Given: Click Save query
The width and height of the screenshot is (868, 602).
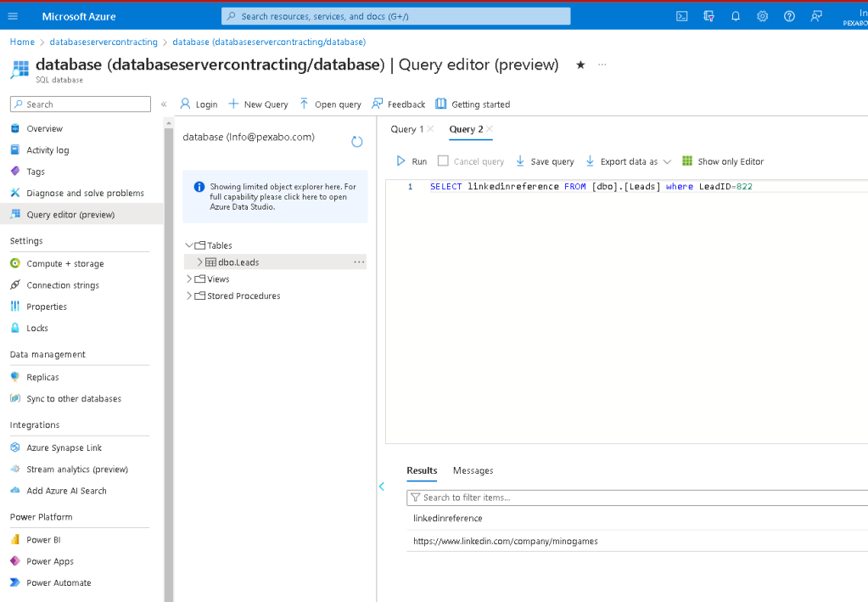Looking at the screenshot, I should coord(545,161).
